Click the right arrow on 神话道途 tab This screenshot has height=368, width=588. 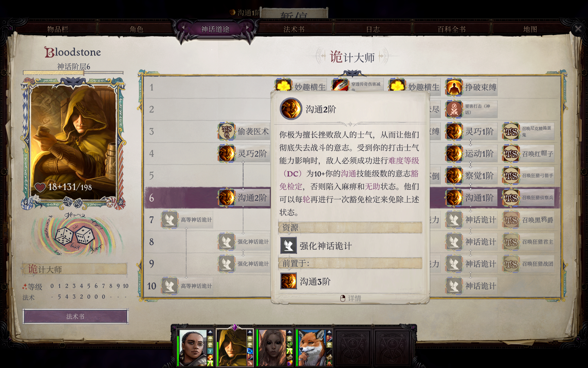(x=247, y=28)
